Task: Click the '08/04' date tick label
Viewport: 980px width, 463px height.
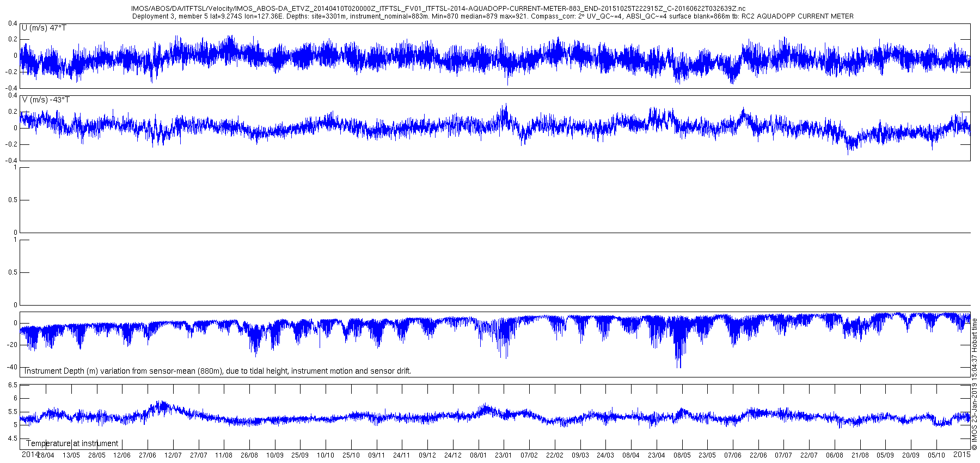Action: tap(631, 455)
